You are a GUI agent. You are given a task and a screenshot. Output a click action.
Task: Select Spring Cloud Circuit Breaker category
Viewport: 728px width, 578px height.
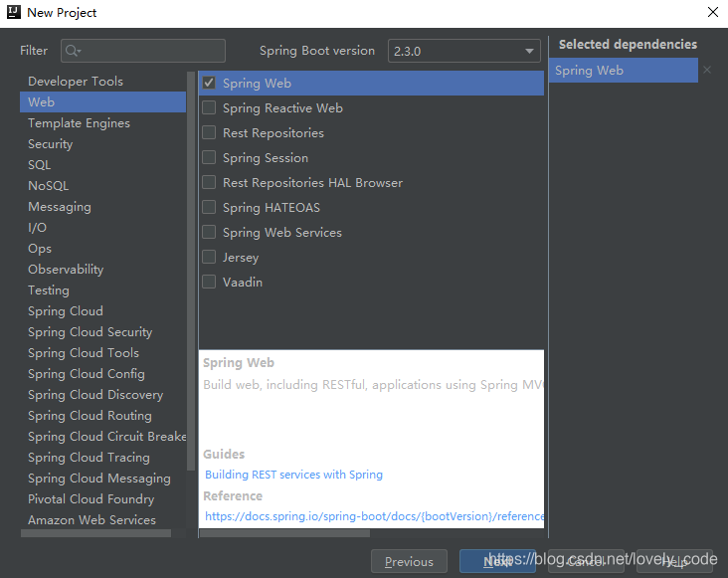tap(102, 437)
